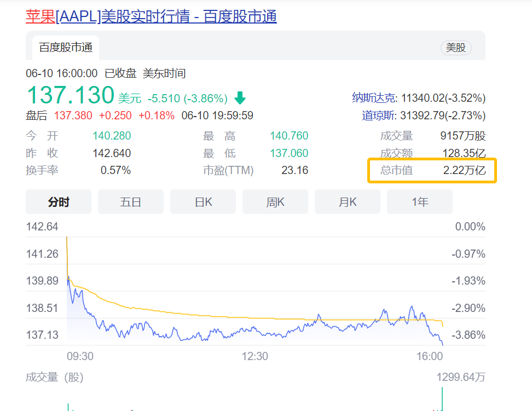Click the 成交量 (股) chart label
The image size is (532, 411).
click(x=55, y=378)
